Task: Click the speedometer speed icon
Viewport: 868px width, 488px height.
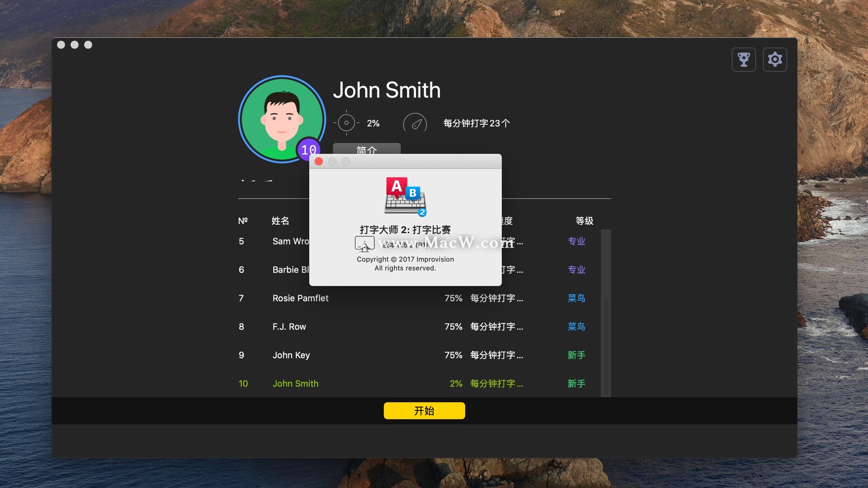Action: [415, 122]
